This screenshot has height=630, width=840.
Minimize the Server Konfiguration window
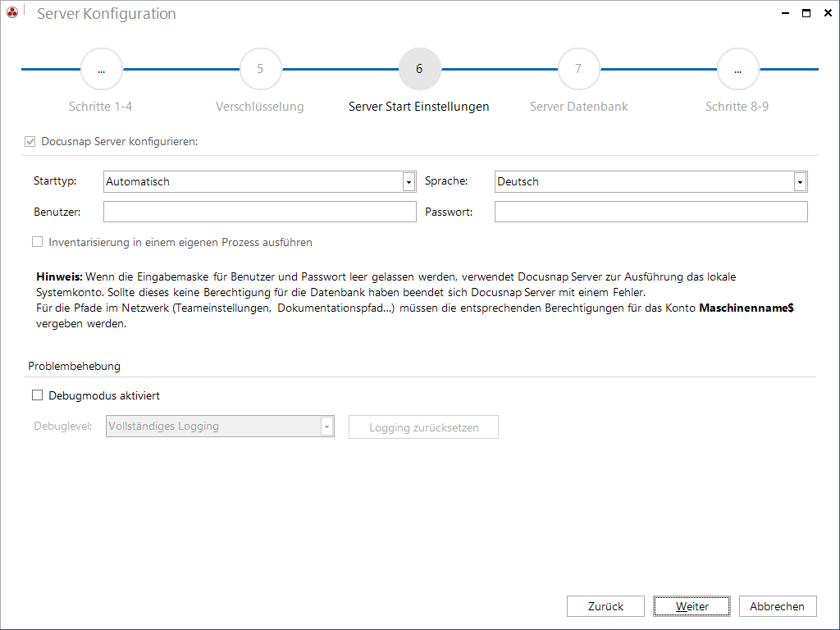[x=785, y=13]
